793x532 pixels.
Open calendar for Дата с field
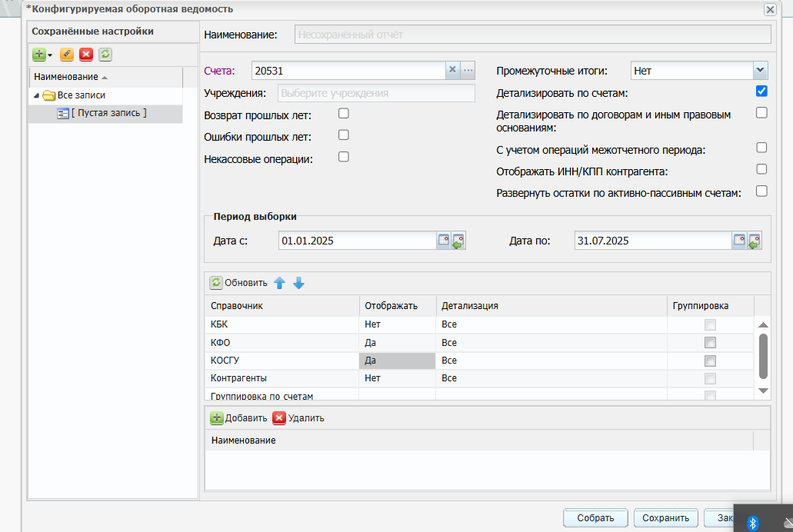[x=444, y=240]
